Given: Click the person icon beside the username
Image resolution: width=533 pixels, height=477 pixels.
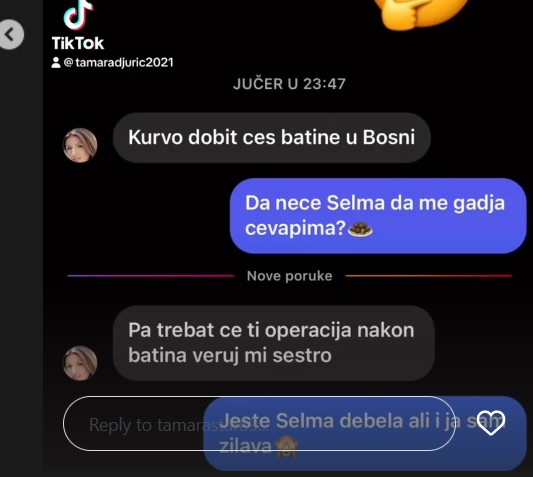Looking at the screenshot, I should [x=56, y=63].
